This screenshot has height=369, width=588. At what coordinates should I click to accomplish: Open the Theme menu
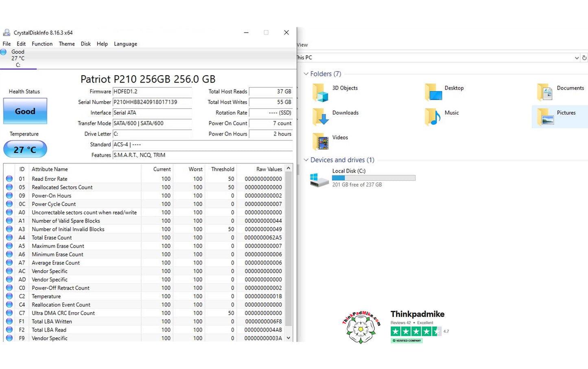coord(67,44)
